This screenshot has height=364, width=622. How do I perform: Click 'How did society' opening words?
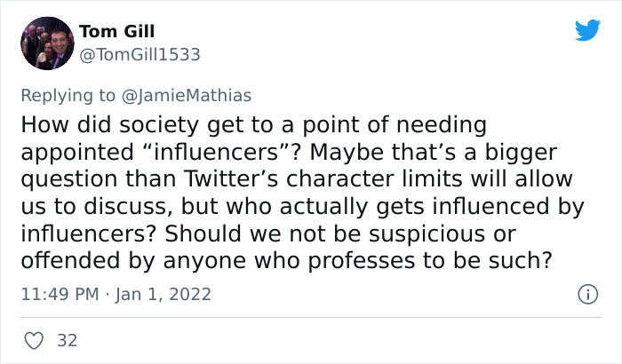pyautogui.click(x=109, y=125)
